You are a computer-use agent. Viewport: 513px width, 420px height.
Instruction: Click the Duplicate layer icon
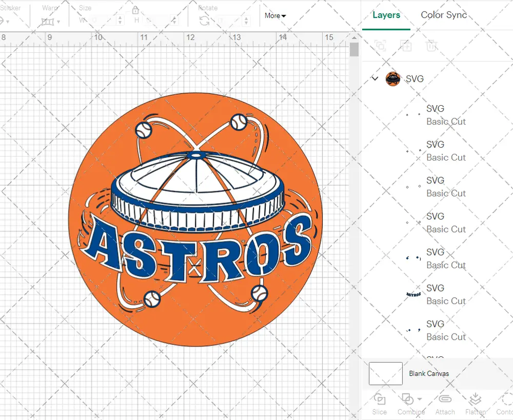[406, 46]
